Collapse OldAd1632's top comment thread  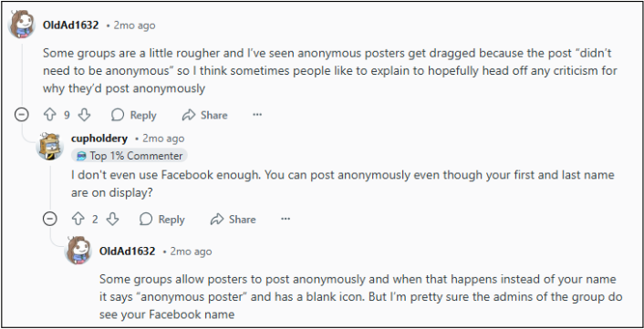(21, 115)
